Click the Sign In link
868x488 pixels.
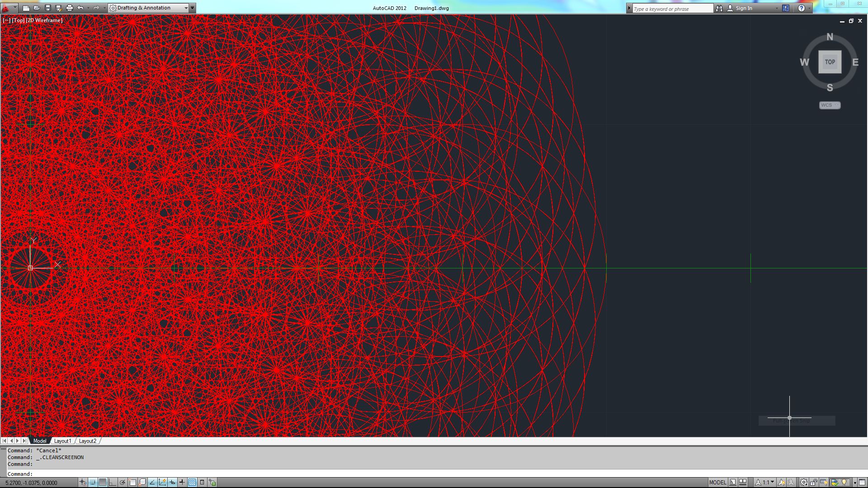[744, 8]
